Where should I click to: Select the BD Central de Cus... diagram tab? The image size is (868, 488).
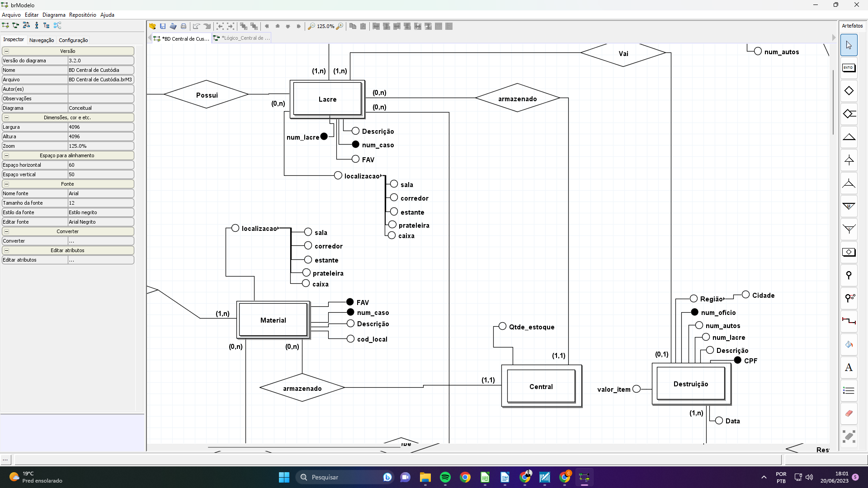[181, 38]
